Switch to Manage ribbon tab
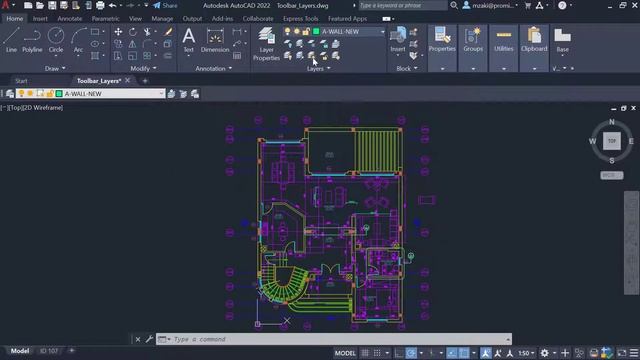Image resolution: width=640 pixels, height=360 pixels. pos(162,19)
